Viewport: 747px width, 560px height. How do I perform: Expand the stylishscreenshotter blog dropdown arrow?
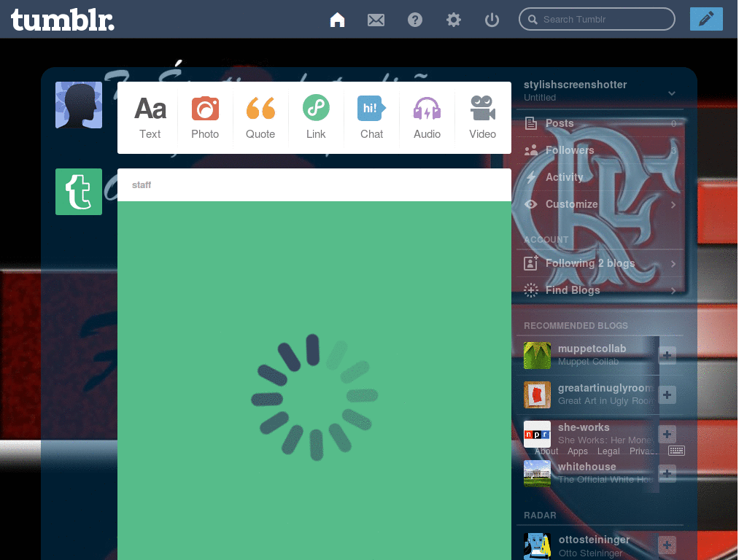[x=672, y=93]
